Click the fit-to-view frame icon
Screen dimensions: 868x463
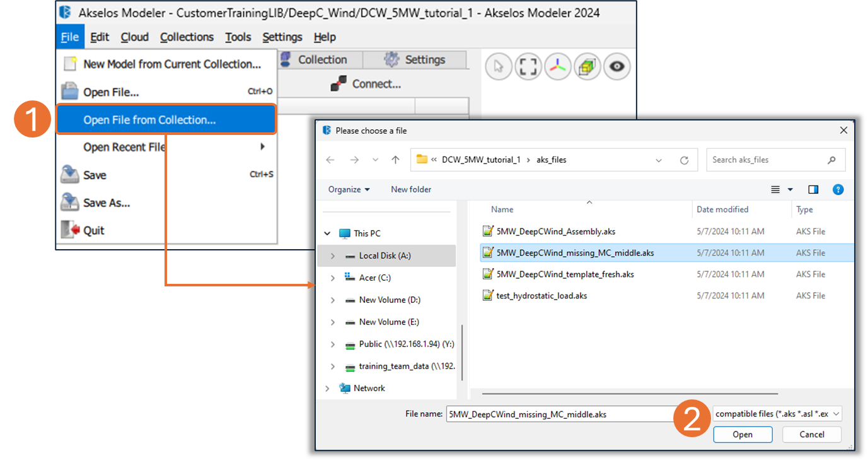point(528,66)
